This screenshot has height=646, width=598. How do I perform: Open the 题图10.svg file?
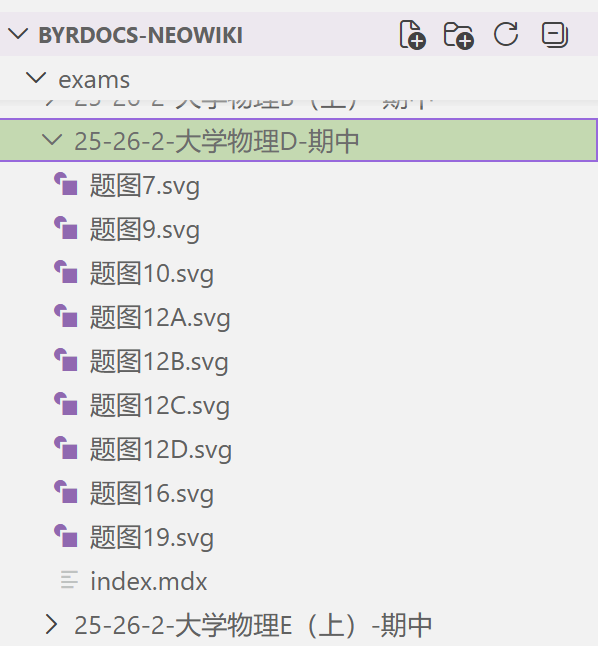click(299, 272)
